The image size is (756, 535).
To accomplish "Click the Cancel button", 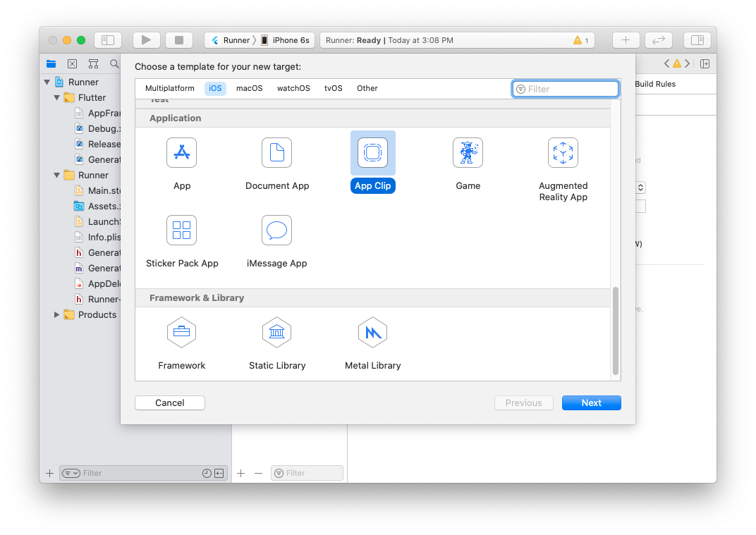I will tap(170, 403).
